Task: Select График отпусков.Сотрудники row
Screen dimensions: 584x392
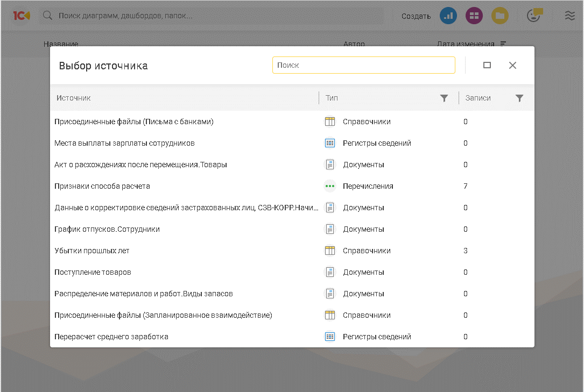Action: (x=107, y=229)
